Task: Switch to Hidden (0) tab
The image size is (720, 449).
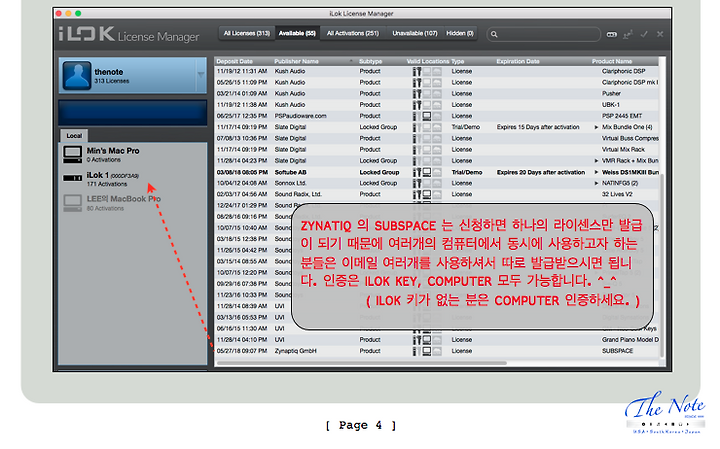Action: [x=460, y=33]
